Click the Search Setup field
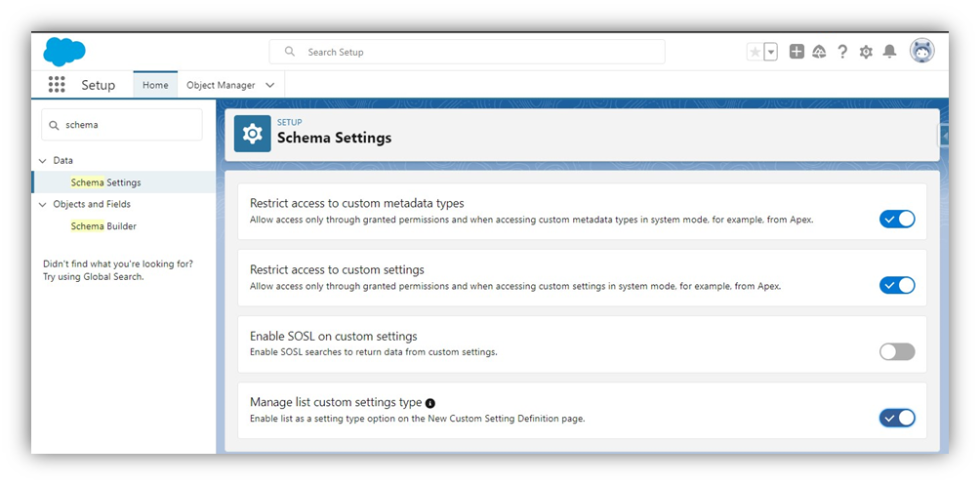Image resolution: width=980 pixels, height=485 pixels. click(x=467, y=52)
